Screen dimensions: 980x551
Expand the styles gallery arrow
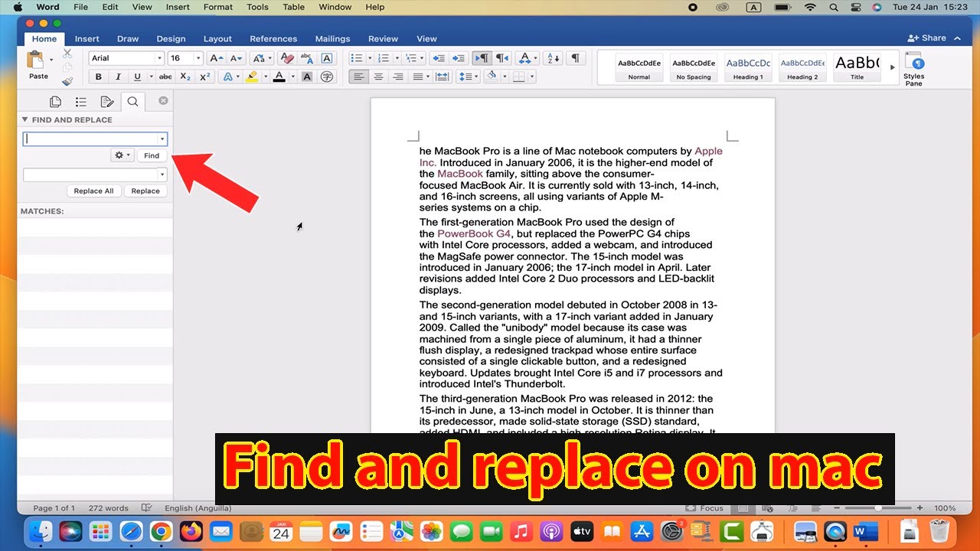click(x=891, y=67)
